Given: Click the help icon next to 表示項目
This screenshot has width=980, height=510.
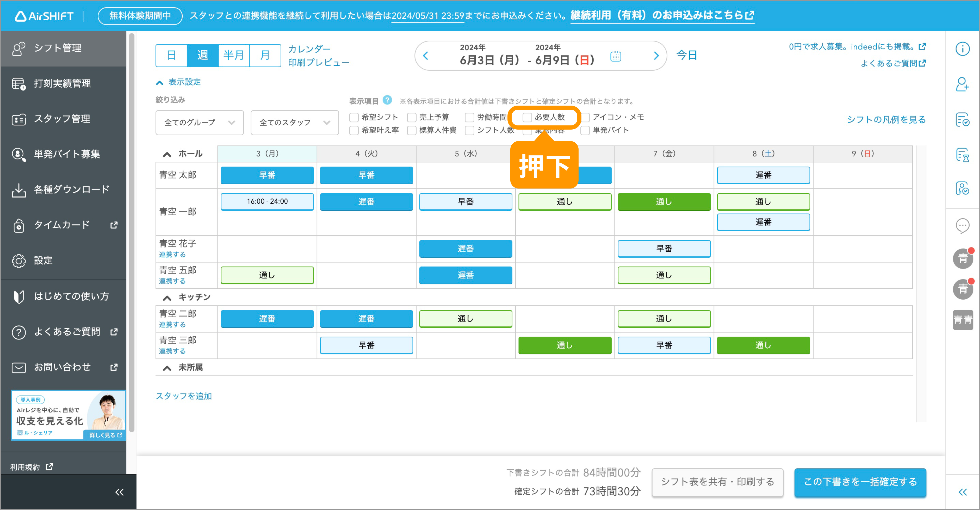Looking at the screenshot, I should (387, 100).
